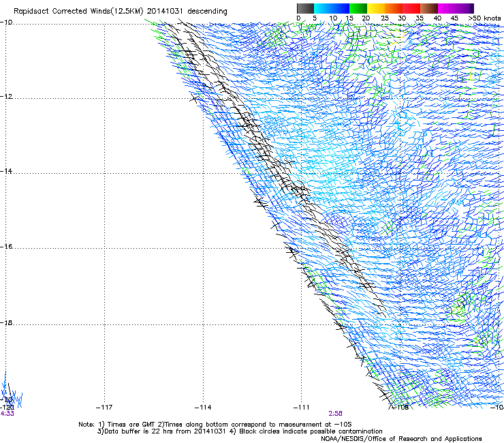Image resolution: width=504 pixels, height=443 pixels.
Task: Click the latitude label '-16' on the left axis
Action: [6, 247]
